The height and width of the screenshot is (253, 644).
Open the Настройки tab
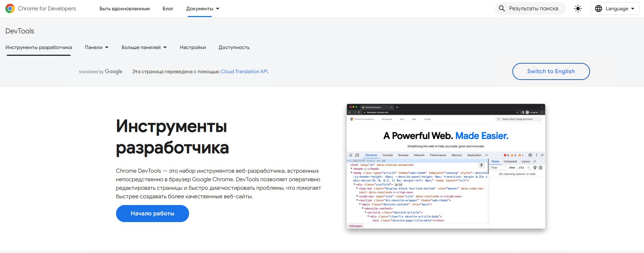click(193, 47)
